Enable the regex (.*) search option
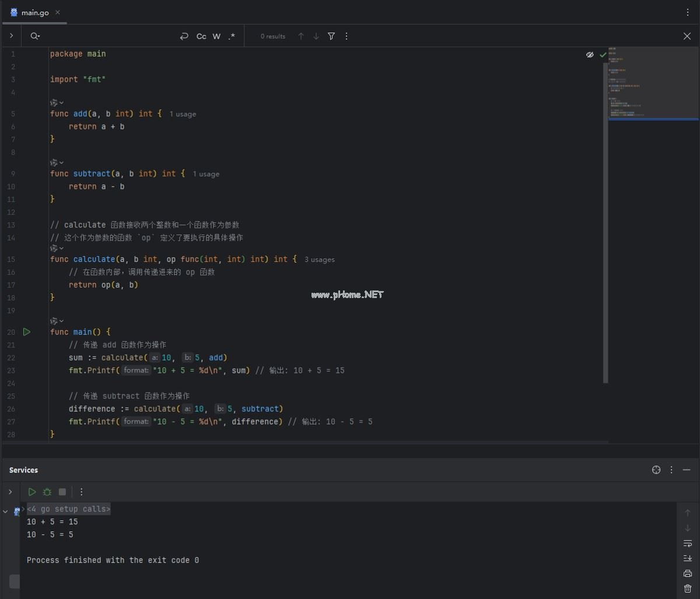Viewport: 700px width, 599px height. 232,36
